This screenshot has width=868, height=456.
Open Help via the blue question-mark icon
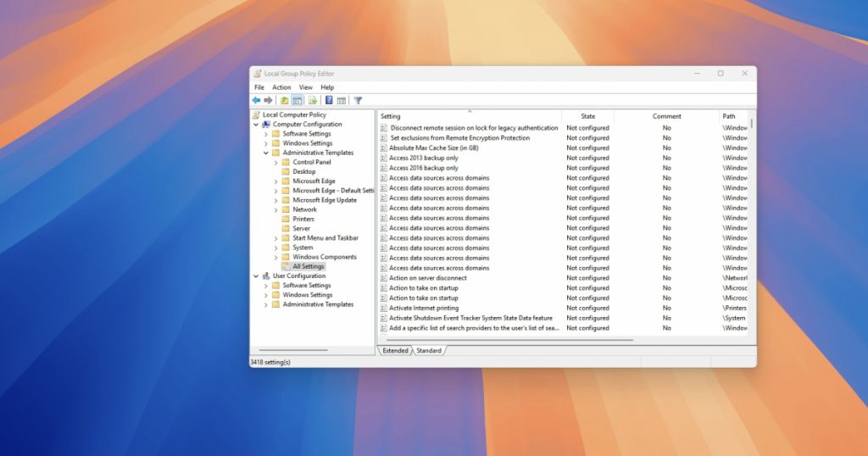coord(329,100)
